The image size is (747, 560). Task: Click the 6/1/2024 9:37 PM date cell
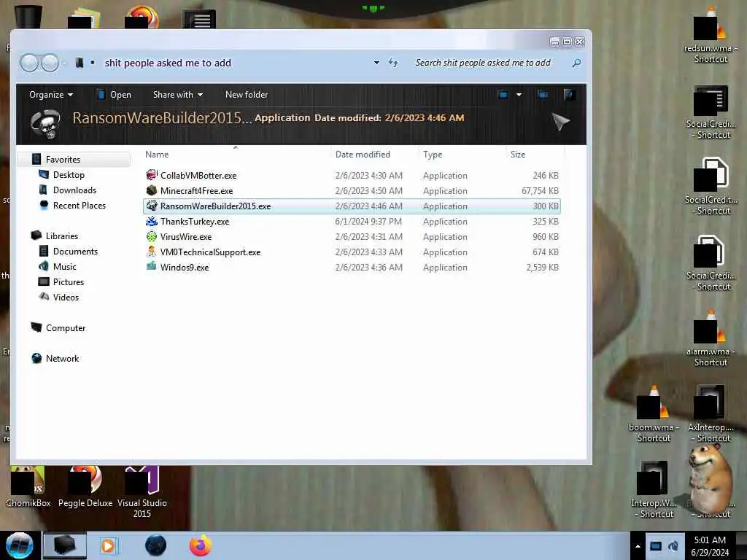(x=368, y=222)
